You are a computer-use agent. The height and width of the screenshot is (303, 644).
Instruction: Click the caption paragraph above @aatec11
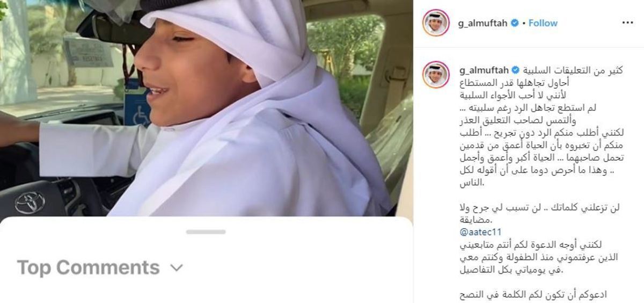coord(540,213)
